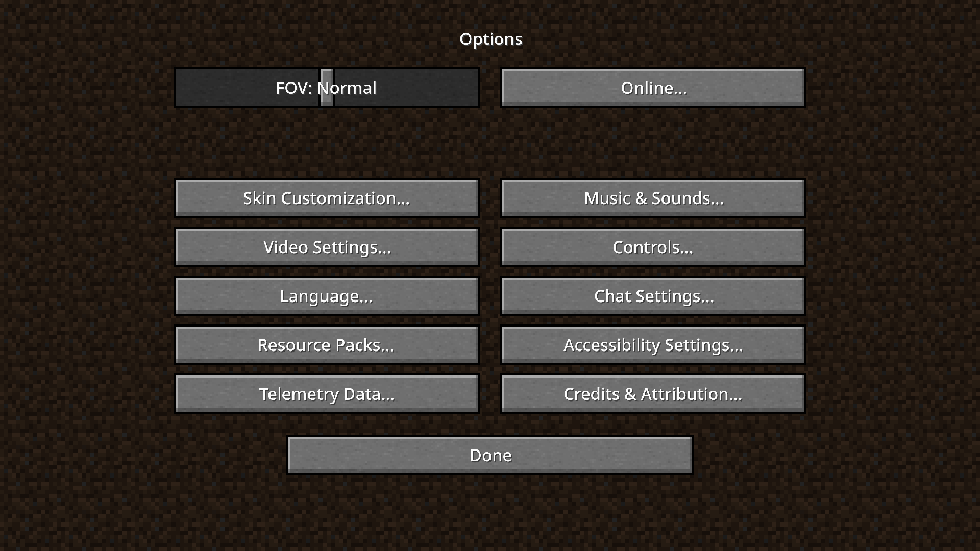Open Credits & Attribution screen
Screen dimensions: 980x551
coord(653,393)
